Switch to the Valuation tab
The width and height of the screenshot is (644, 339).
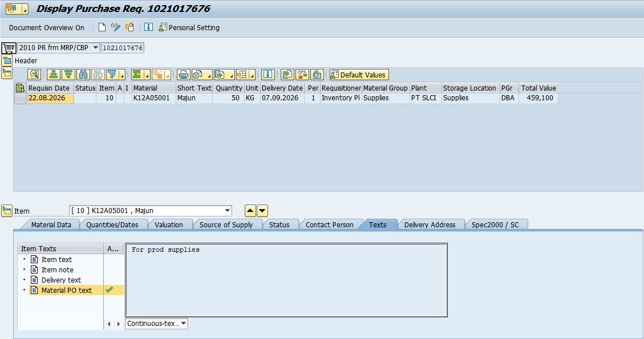coord(169,224)
